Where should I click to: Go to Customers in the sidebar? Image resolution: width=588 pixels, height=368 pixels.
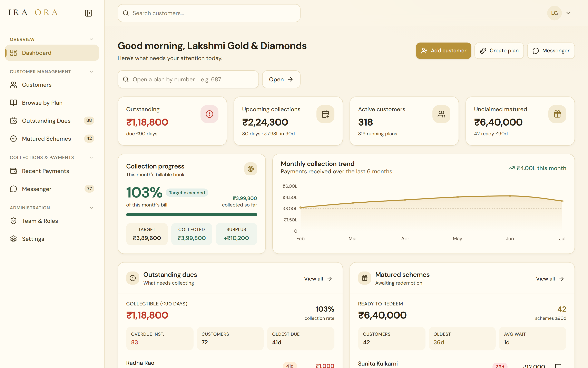point(52,85)
